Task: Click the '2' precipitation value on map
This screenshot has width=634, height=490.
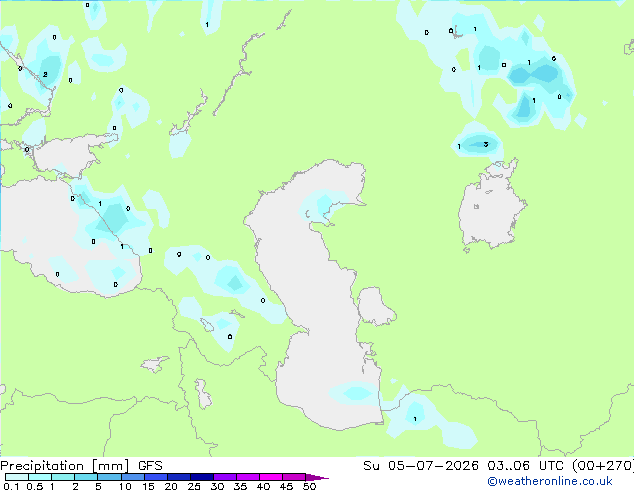Action: (45, 74)
